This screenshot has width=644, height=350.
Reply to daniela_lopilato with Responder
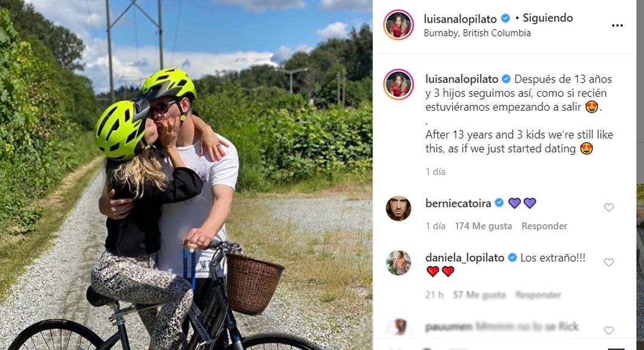538,295
